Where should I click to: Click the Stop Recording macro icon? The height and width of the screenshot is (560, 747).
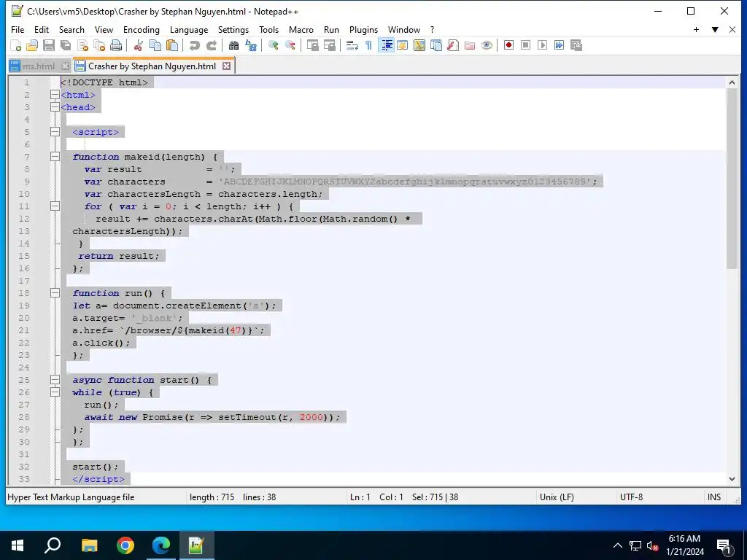[x=525, y=45]
